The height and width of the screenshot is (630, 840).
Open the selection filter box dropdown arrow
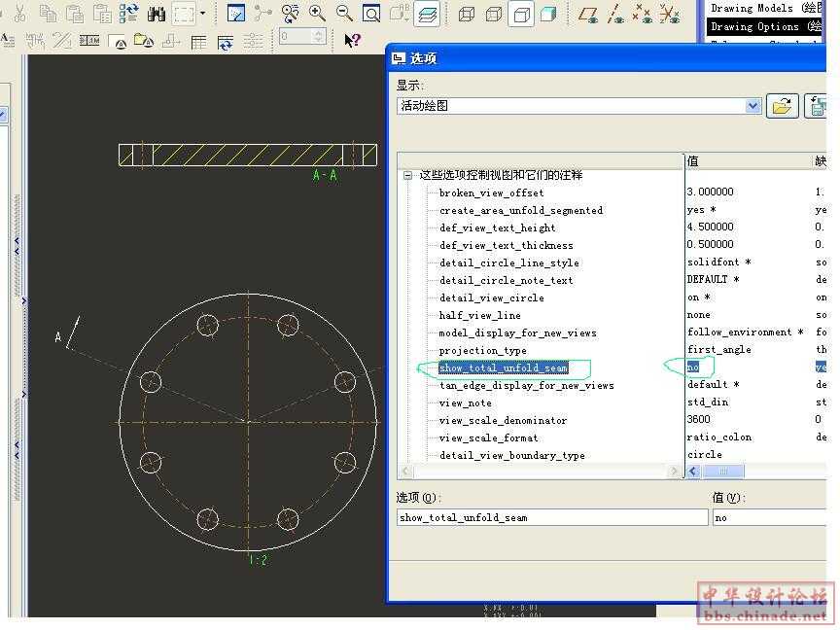tap(202, 14)
